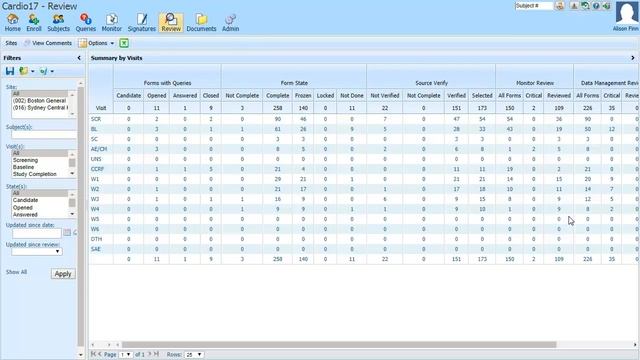Viewport: 640px width, 360px height.
Task: Expand panel arrow right of Summary by Visits
Action: [633, 58]
